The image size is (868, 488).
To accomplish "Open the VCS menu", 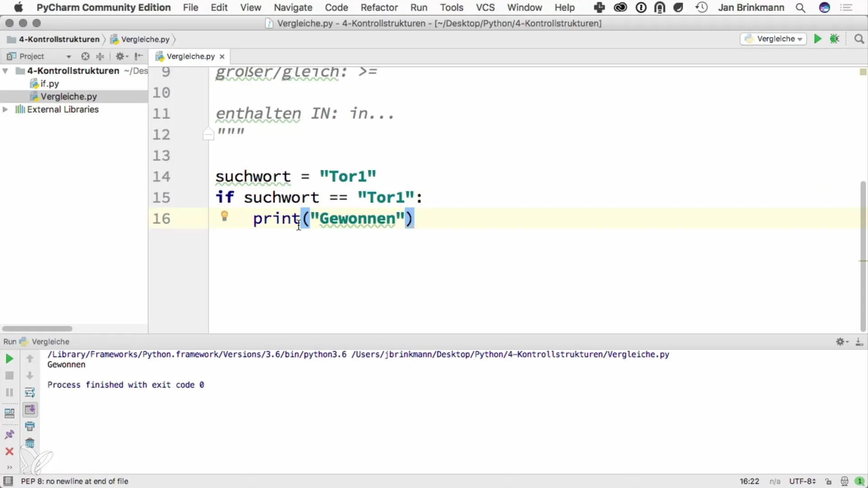I will click(485, 8).
